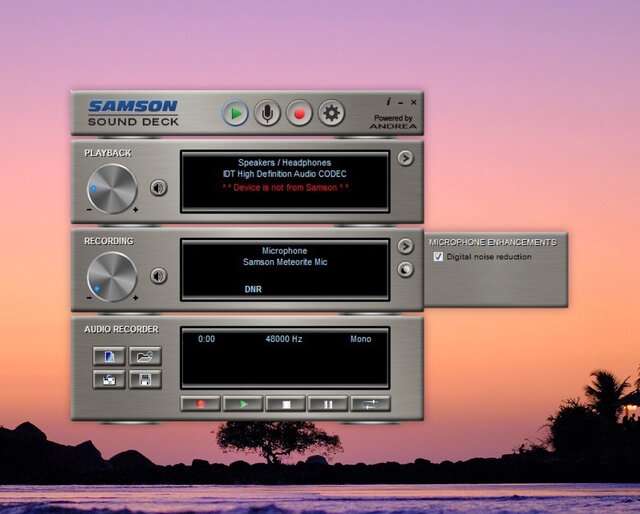
Task: Mute the Recording microphone input
Action: pos(159,276)
